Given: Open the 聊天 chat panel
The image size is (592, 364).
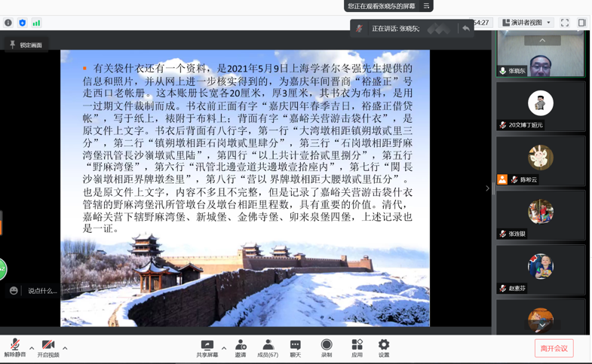Looking at the screenshot, I should click(296, 347).
